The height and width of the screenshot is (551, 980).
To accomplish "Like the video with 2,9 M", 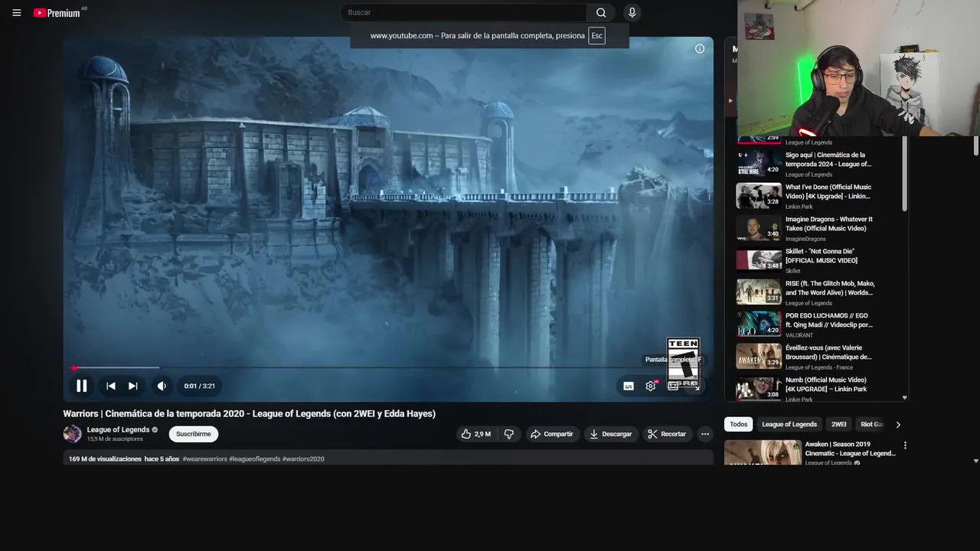I will tap(475, 434).
